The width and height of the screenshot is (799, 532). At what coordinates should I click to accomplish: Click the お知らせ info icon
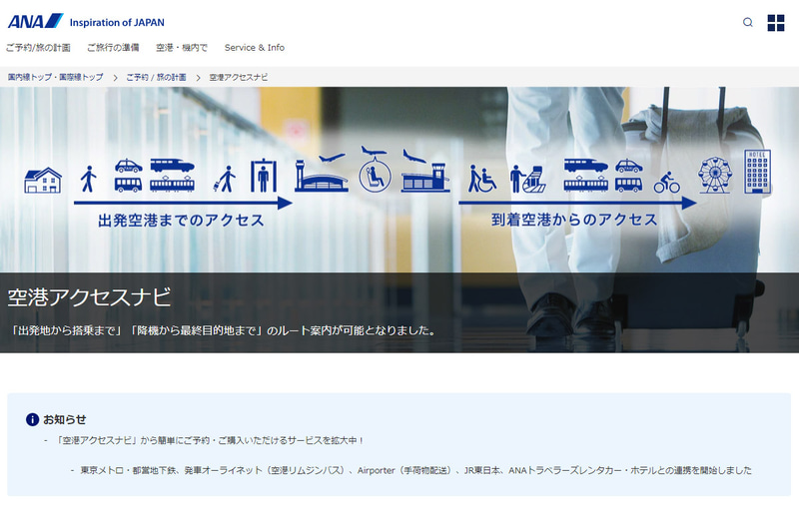pos(32,419)
